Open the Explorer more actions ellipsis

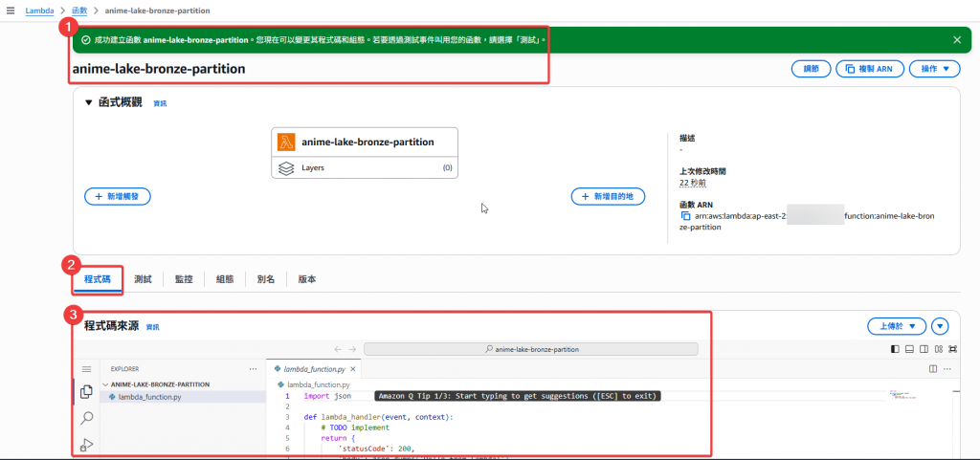point(253,369)
